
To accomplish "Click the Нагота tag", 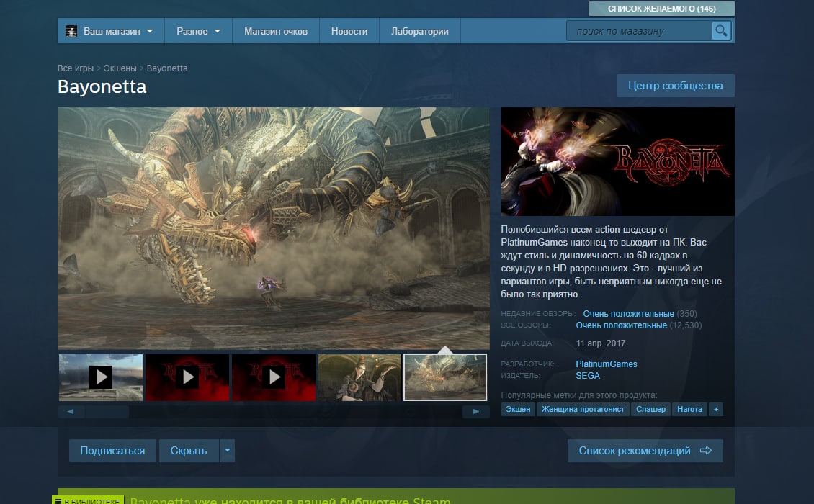I will tap(689, 409).
